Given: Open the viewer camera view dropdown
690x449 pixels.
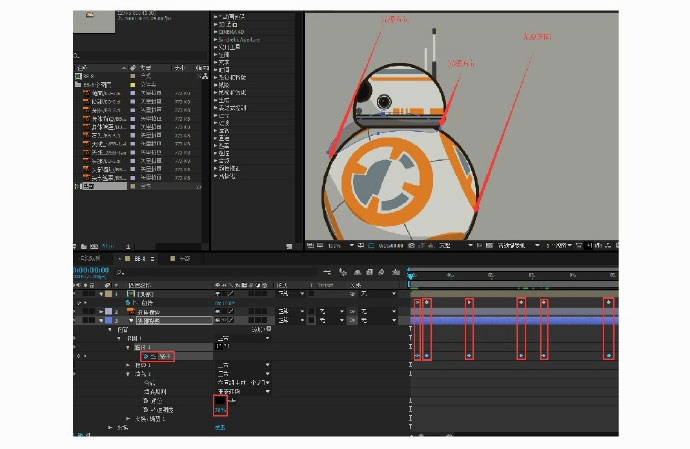Looking at the screenshot, I should pyautogui.click(x=519, y=245).
